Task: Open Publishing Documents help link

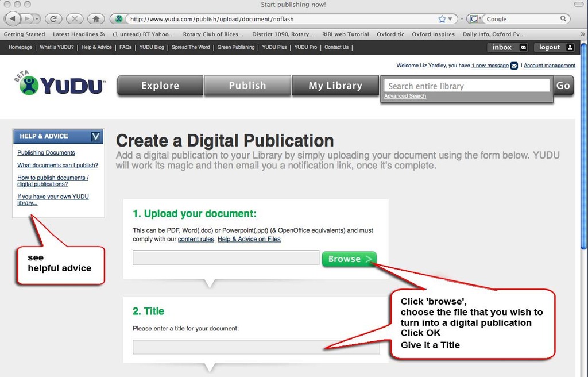Action: point(46,152)
